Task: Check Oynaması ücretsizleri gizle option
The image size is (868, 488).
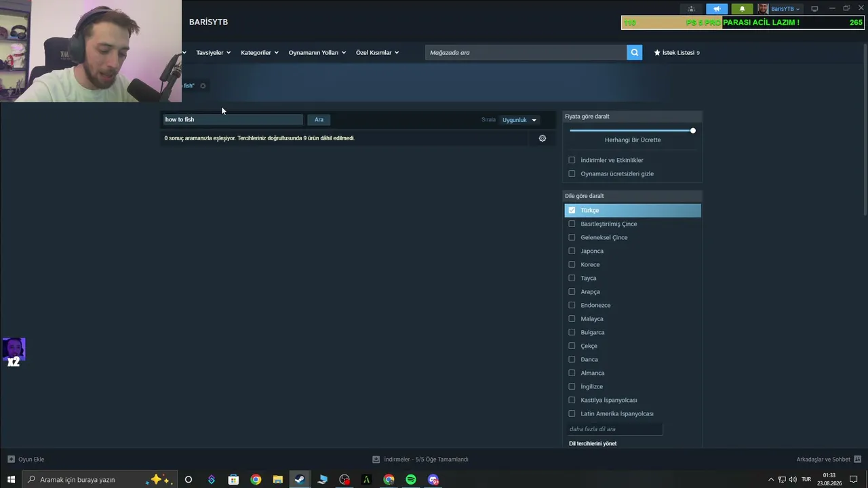Action: tap(572, 174)
